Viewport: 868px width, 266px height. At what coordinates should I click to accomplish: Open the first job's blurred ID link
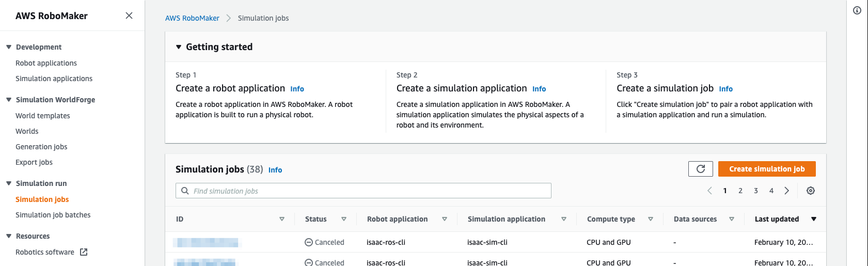tap(208, 242)
